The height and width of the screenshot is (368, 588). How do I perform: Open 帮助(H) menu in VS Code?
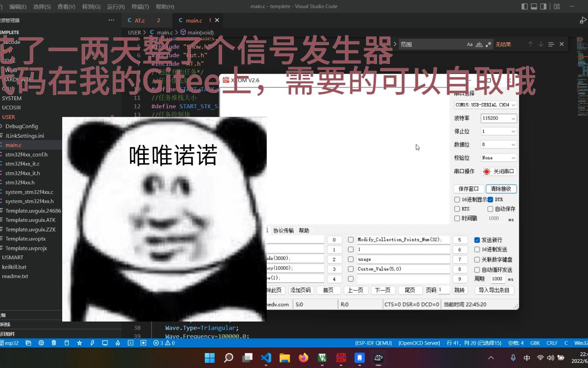tap(165, 6)
